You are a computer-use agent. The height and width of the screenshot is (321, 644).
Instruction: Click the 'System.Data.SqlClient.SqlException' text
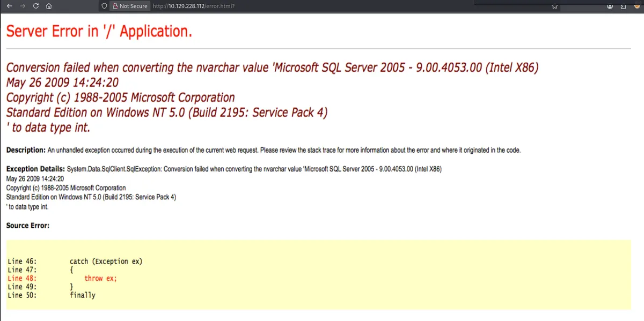coord(114,169)
